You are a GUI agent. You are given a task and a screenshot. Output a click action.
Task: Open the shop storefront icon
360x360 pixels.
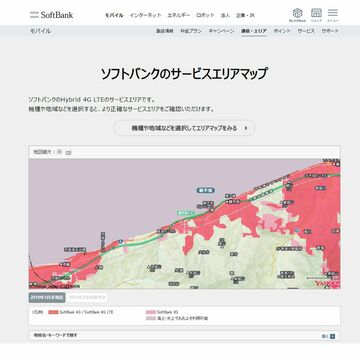(316, 13)
